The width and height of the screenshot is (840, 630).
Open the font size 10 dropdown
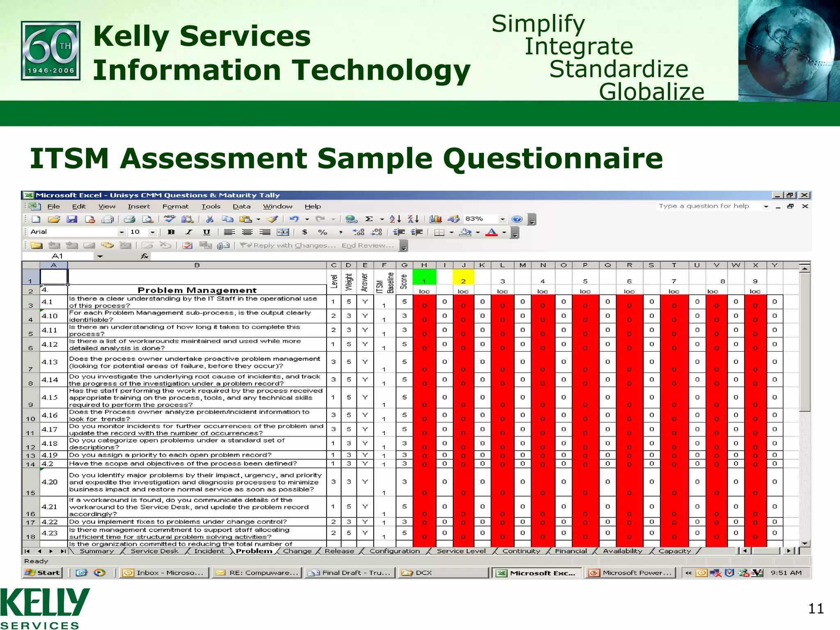153,233
